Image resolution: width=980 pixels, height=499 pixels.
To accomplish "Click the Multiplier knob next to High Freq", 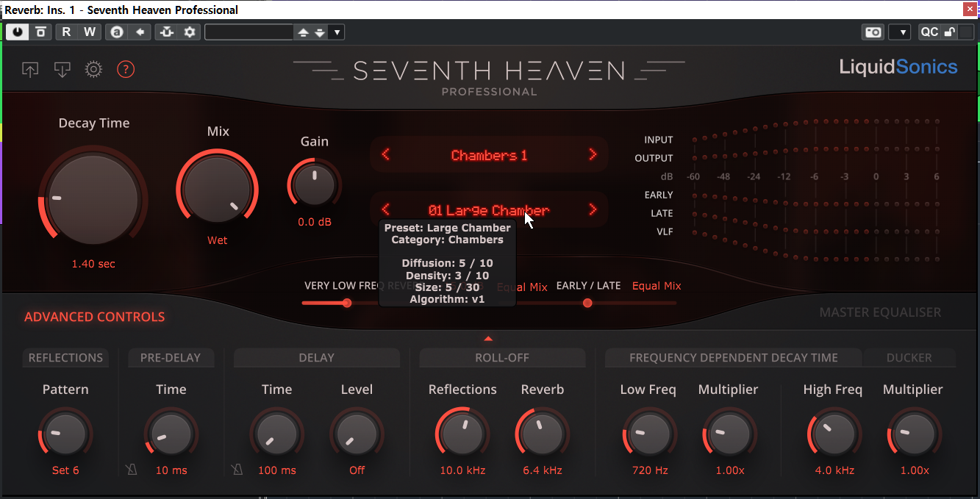I will pos(915,434).
